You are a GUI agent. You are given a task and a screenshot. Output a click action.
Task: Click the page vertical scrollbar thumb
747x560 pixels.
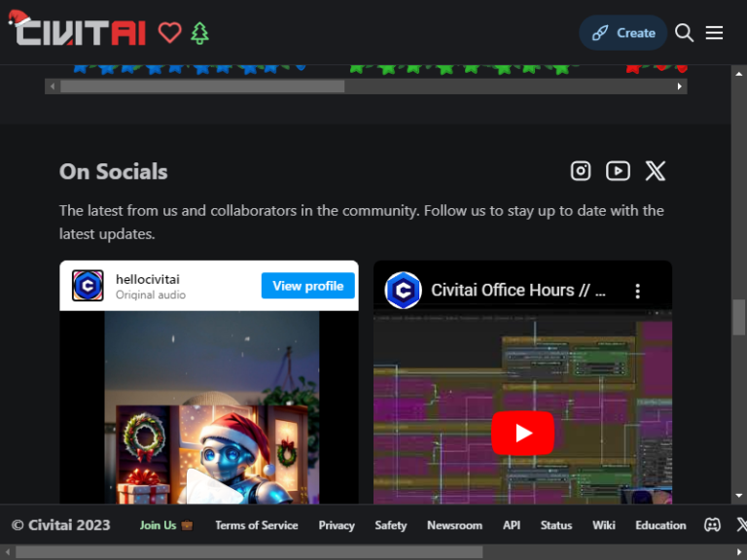click(739, 317)
